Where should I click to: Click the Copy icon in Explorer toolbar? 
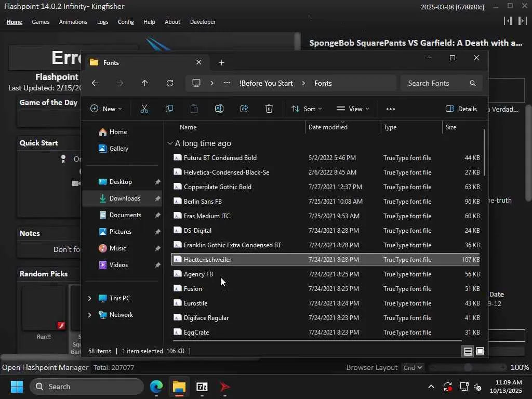pyautogui.click(x=169, y=109)
